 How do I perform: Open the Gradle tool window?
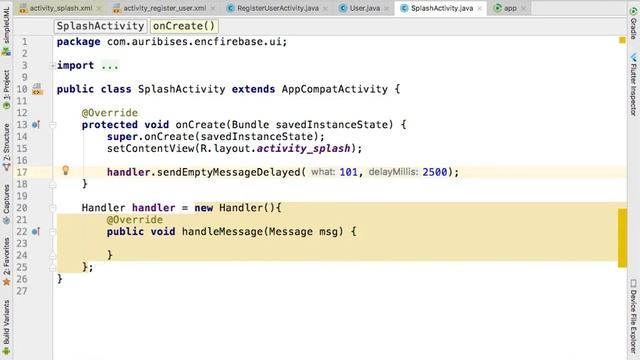point(633,22)
